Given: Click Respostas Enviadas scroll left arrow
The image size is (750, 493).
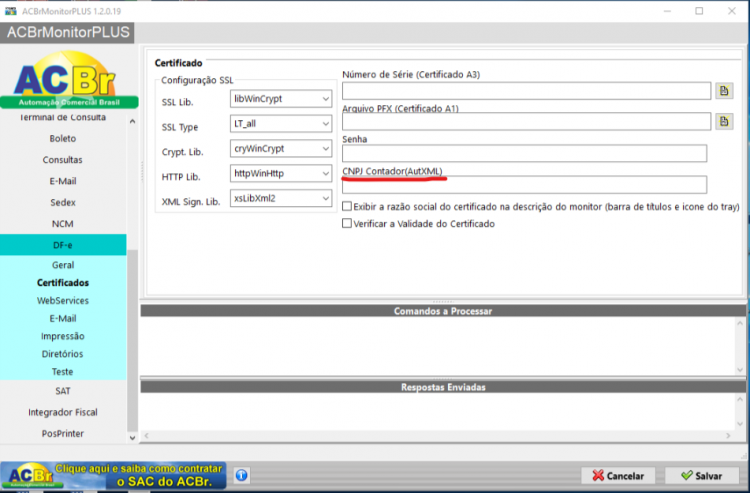Looking at the screenshot, I should coord(147,436).
